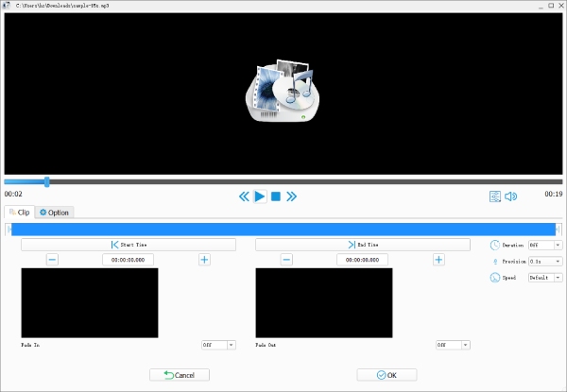
Task: Decrease end time with the minus button
Action: pyautogui.click(x=286, y=260)
